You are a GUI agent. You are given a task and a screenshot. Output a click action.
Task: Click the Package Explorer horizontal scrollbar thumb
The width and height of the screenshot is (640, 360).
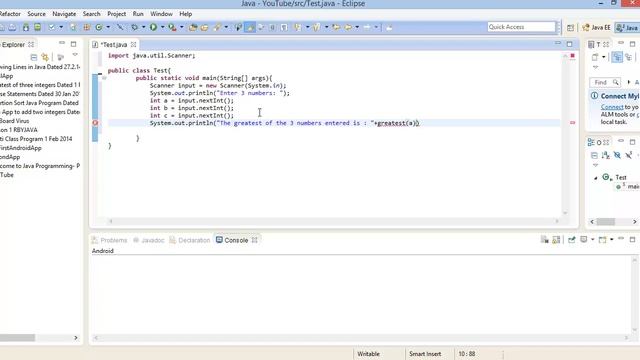coord(17,338)
